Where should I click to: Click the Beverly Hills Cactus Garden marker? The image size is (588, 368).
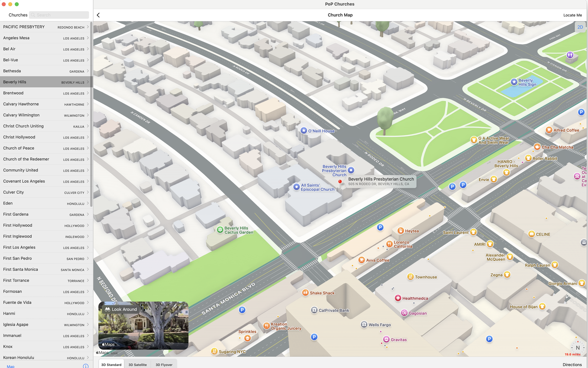(x=220, y=230)
